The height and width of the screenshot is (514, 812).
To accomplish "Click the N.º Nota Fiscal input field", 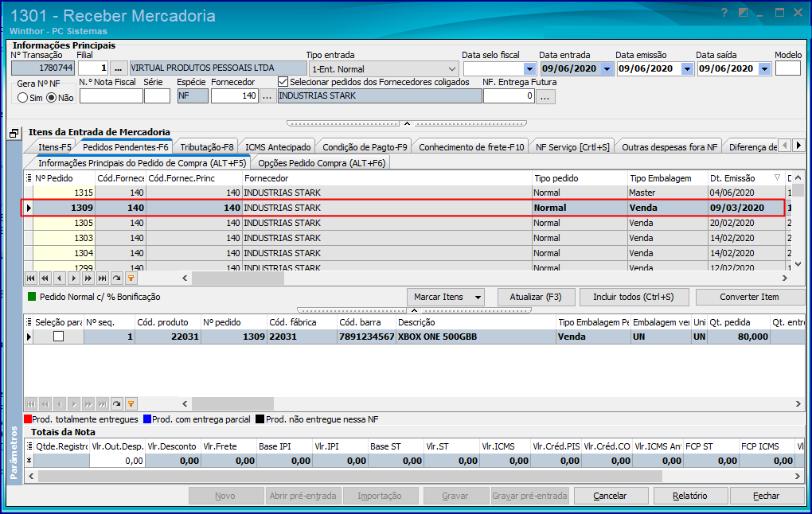I will click(111, 95).
